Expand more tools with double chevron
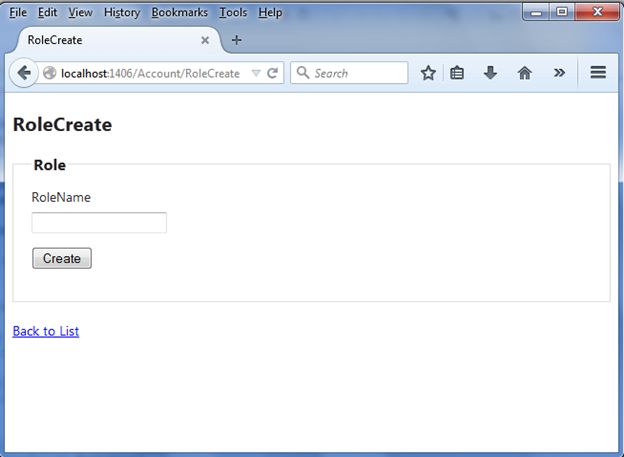624x457 pixels. (559, 73)
